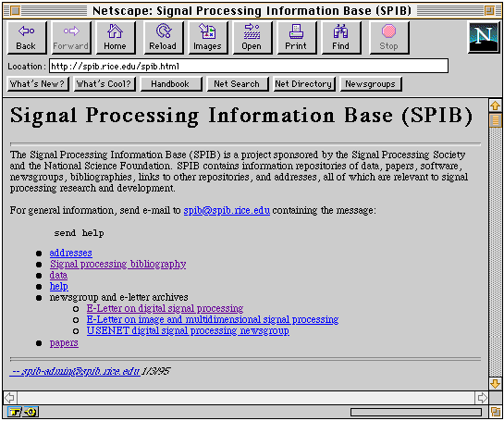Click the security key icon in status bar
Image resolution: width=504 pixels, height=421 pixels.
click(14, 412)
